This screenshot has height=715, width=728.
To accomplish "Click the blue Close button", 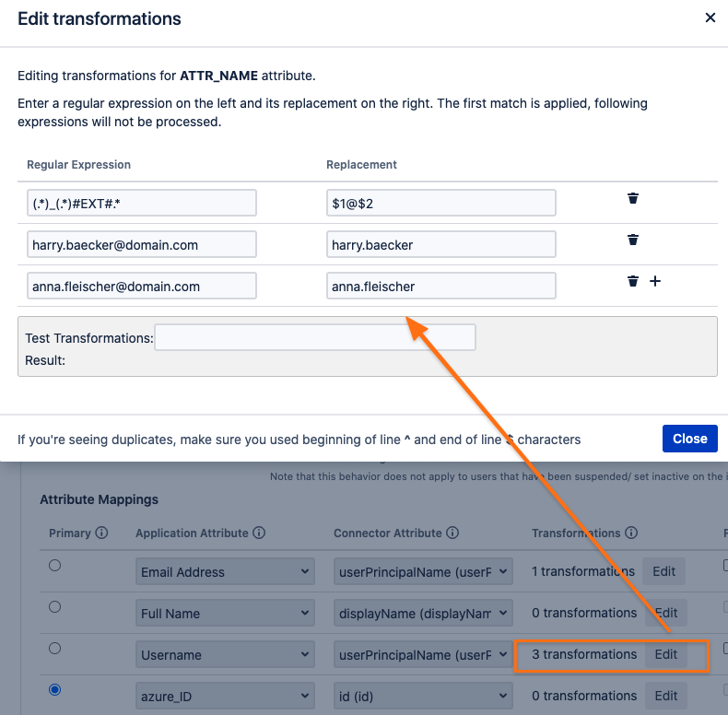I will (x=689, y=439).
